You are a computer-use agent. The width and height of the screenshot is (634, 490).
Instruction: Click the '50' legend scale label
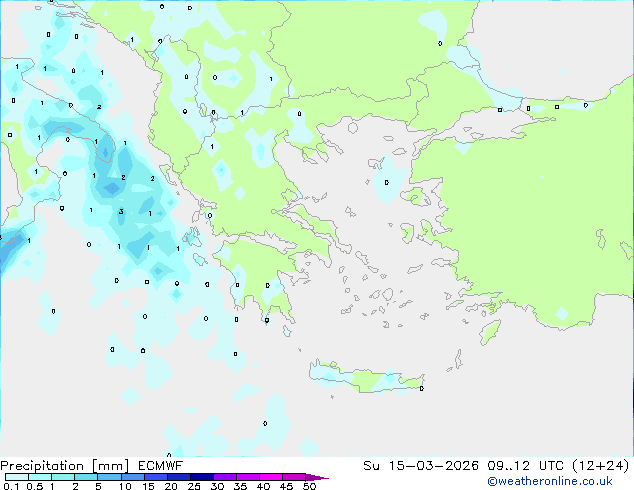309,486
